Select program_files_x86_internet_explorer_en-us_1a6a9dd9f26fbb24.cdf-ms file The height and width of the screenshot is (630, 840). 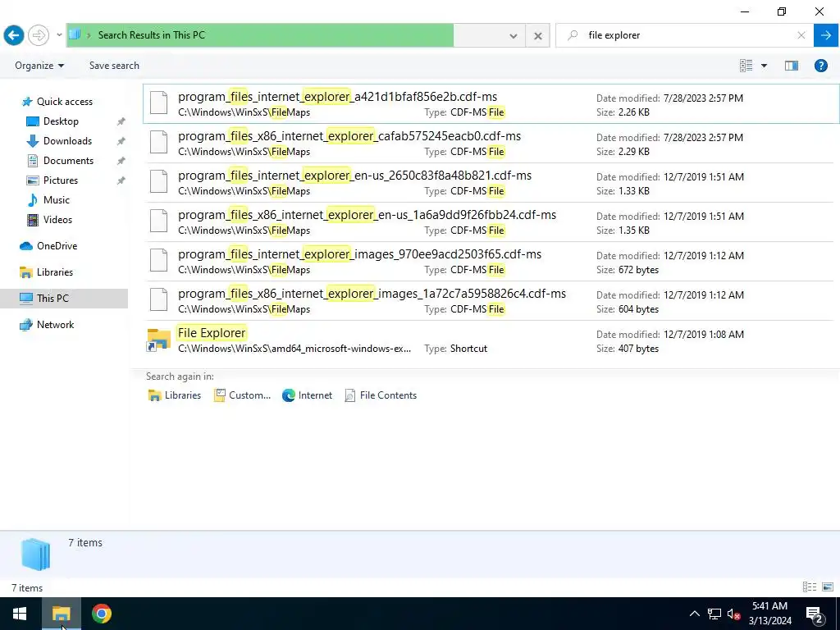click(491, 221)
